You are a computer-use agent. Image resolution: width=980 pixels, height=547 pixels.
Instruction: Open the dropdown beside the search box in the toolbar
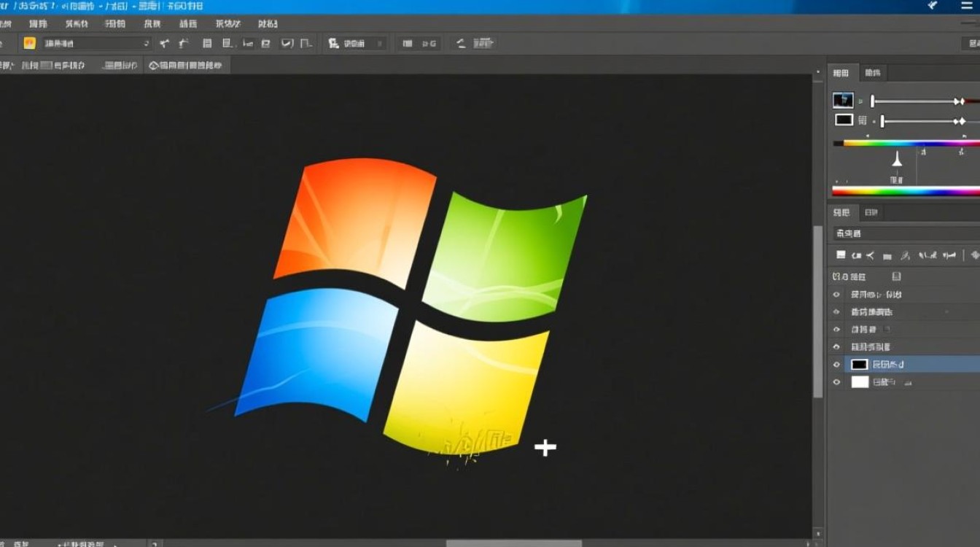(x=381, y=43)
